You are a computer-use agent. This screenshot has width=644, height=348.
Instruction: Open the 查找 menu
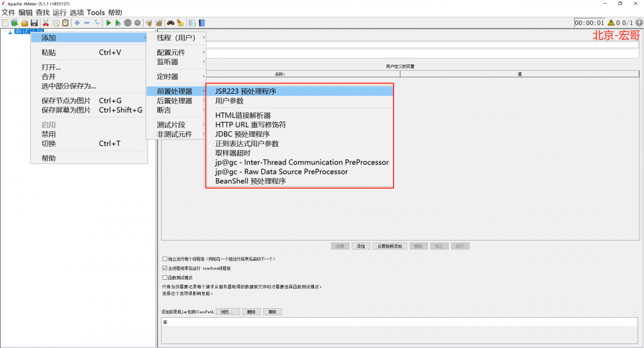click(x=43, y=13)
